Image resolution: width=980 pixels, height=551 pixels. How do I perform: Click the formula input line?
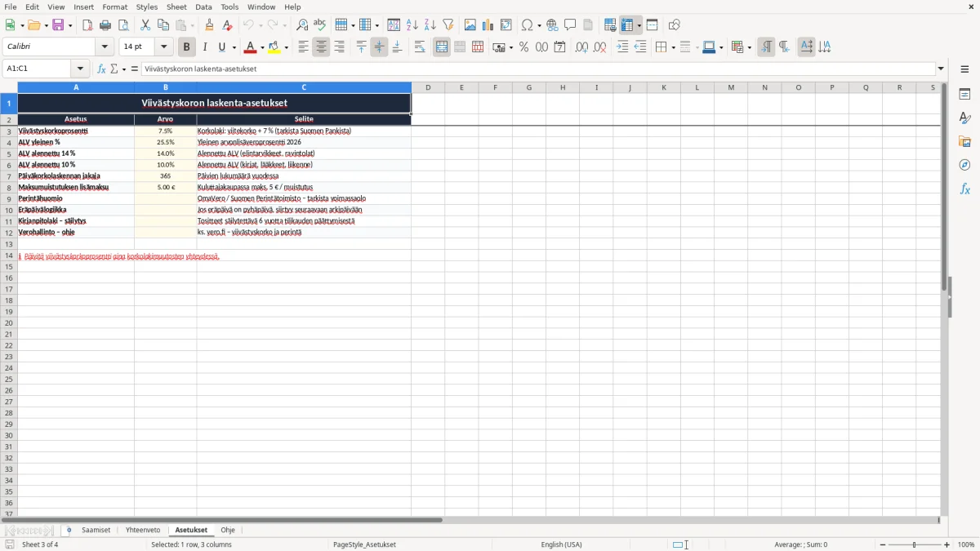(x=538, y=69)
